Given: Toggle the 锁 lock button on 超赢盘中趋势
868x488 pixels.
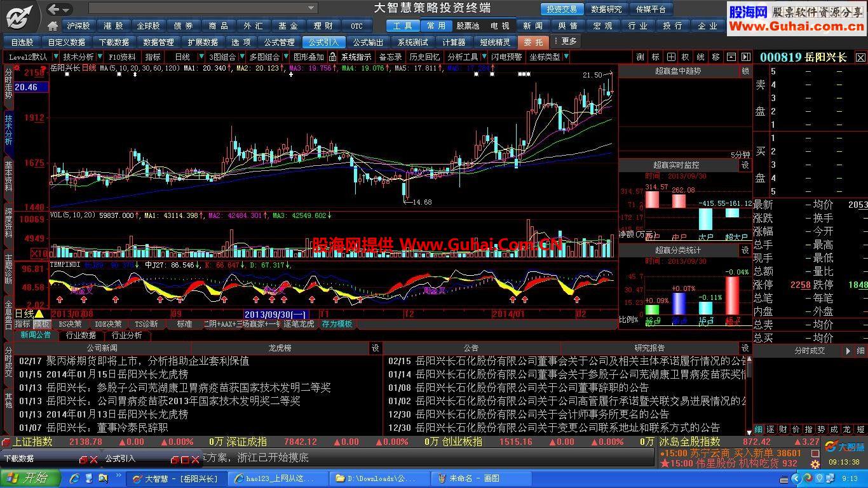Looking at the screenshot, I should coord(745,72).
